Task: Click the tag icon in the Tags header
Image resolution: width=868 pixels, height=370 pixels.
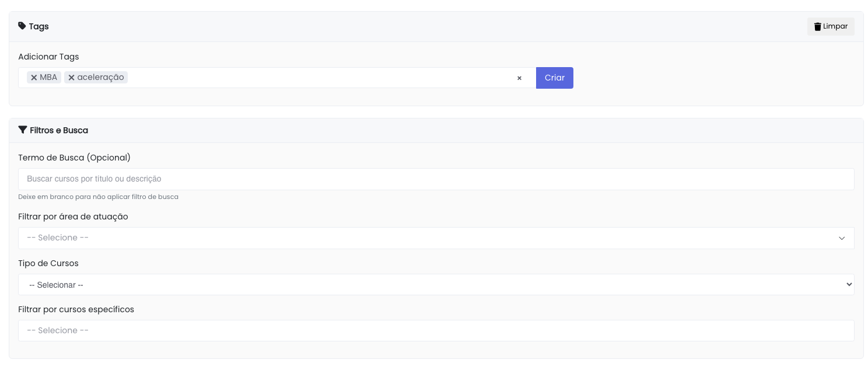Action: tap(22, 26)
